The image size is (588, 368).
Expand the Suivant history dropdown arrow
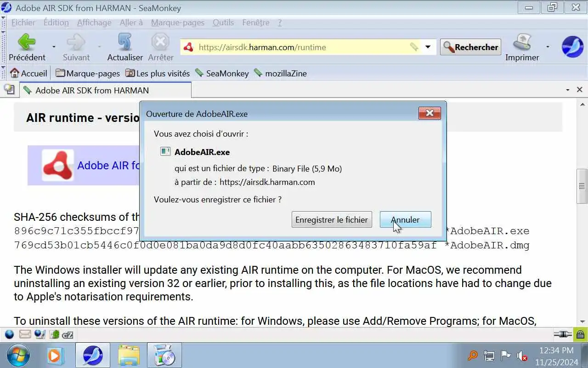pyautogui.click(x=99, y=47)
